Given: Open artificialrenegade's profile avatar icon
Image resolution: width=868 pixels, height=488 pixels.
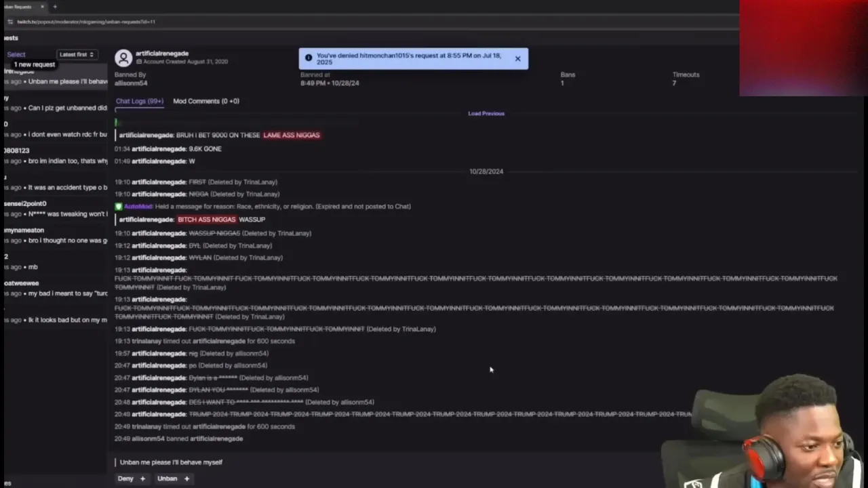Looking at the screenshot, I should pyautogui.click(x=123, y=58).
